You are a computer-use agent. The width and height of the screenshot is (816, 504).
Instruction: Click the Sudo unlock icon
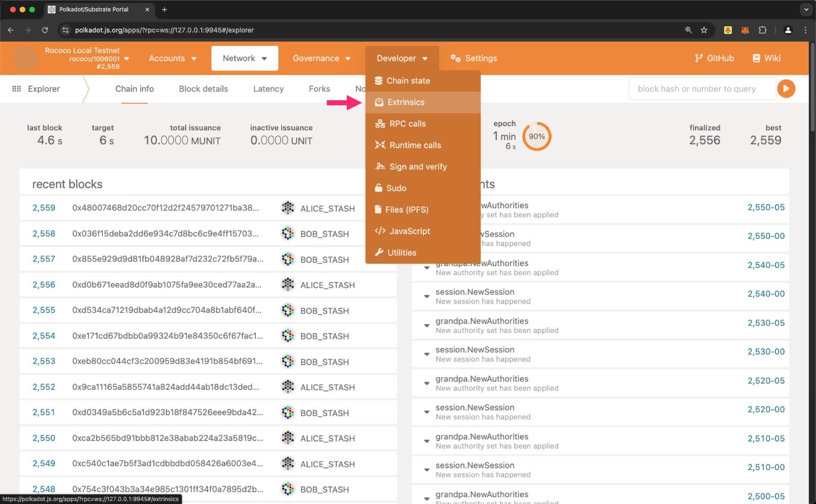pos(378,188)
